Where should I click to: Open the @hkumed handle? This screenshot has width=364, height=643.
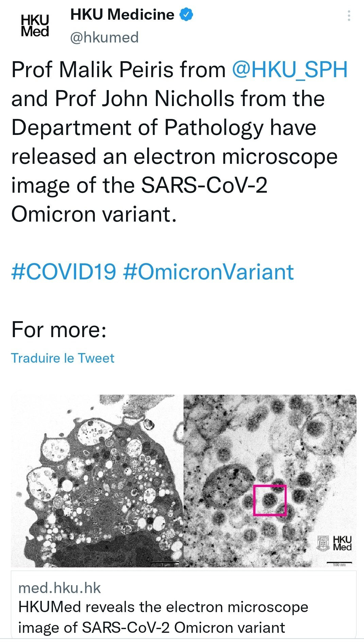pos(104,37)
